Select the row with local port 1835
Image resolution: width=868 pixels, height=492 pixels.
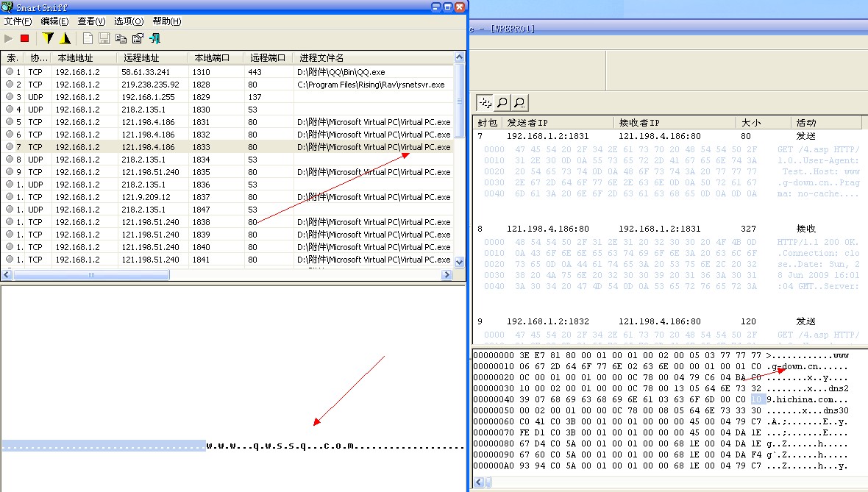tap(227, 172)
